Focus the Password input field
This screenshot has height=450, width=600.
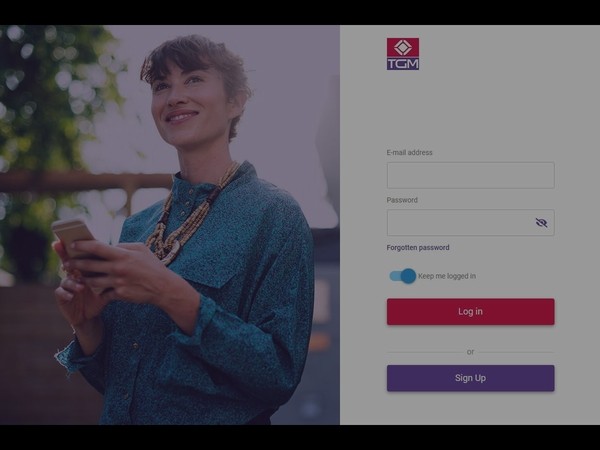(470, 223)
